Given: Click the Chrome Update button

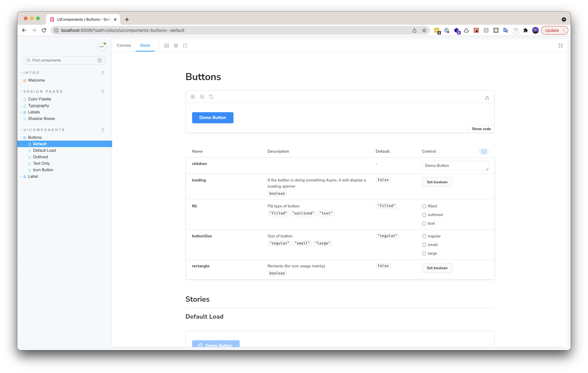Looking at the screenshot, I should (x=554, y=30).
